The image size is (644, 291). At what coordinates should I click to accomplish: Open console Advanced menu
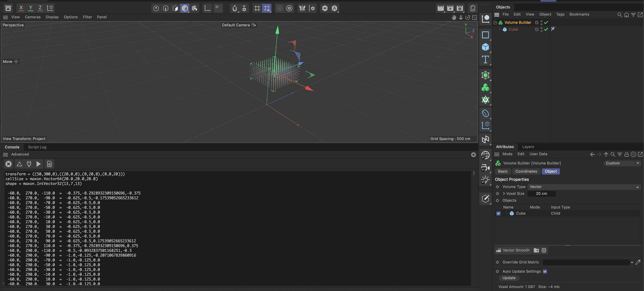[x=20, y=154]
